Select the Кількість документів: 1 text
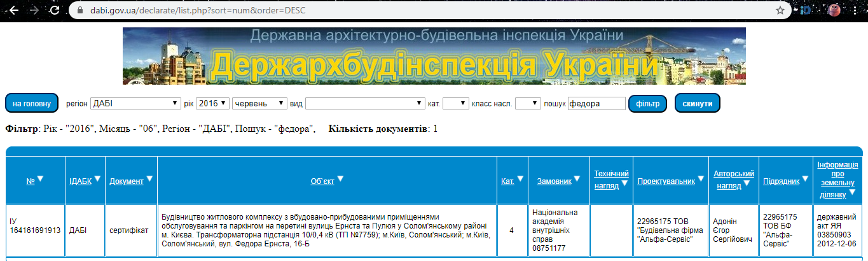This screenshot has height=261, width=868. pyautogui.click(x=383, y=129)
